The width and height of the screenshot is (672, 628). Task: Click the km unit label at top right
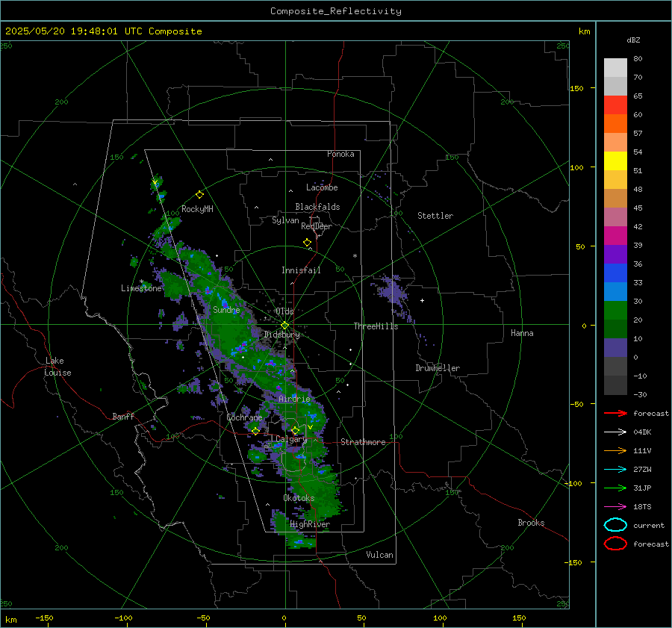(584, 31)
